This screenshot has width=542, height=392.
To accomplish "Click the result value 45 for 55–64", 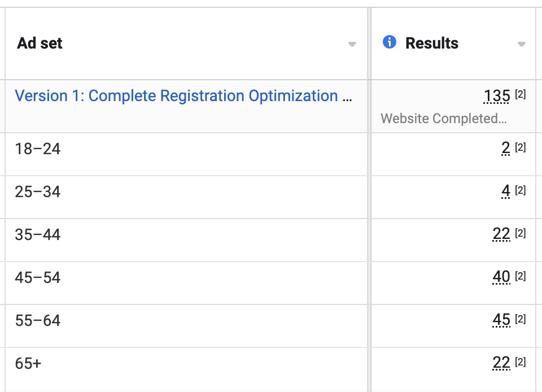I will 501,319.
